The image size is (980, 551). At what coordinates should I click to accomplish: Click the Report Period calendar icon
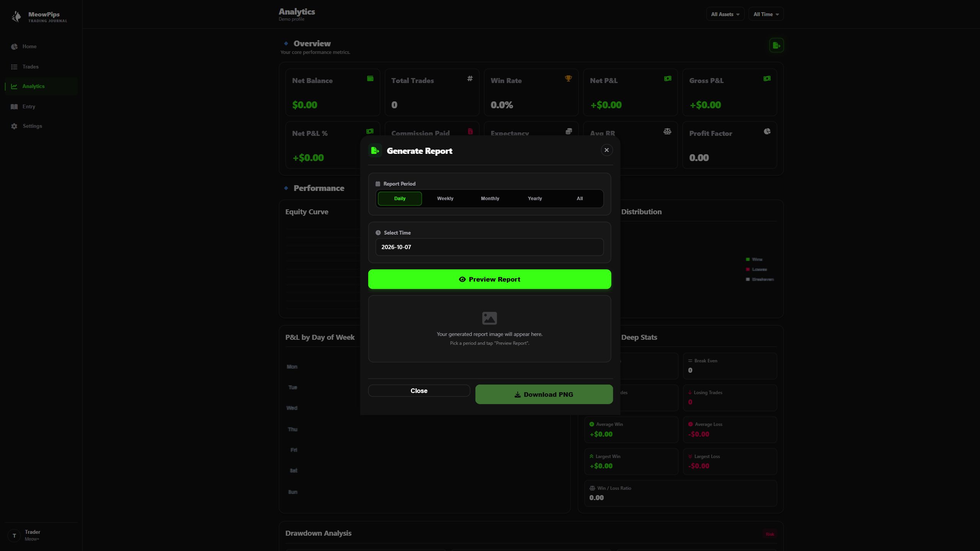pos(378,184)
